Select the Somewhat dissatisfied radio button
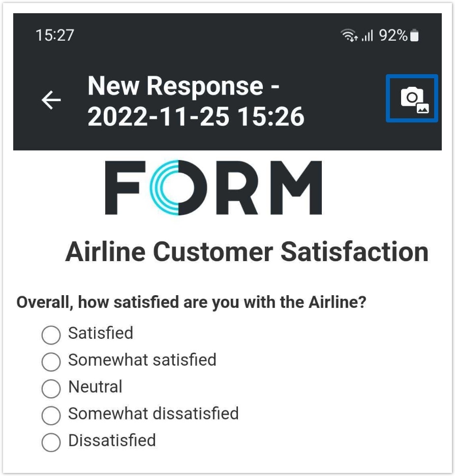 click(51, 416)
